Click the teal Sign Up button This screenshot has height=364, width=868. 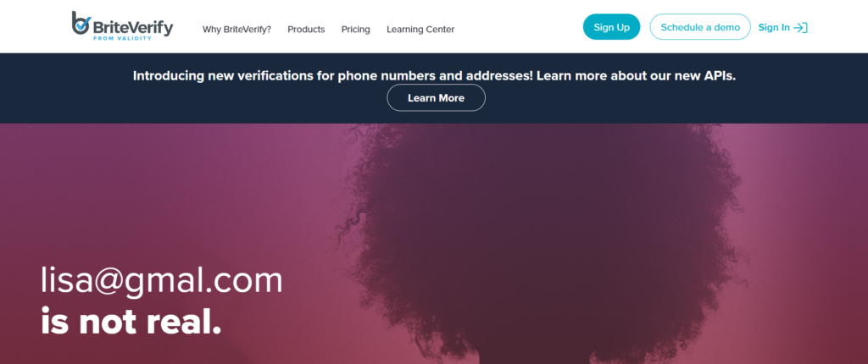tap(611, 27)
